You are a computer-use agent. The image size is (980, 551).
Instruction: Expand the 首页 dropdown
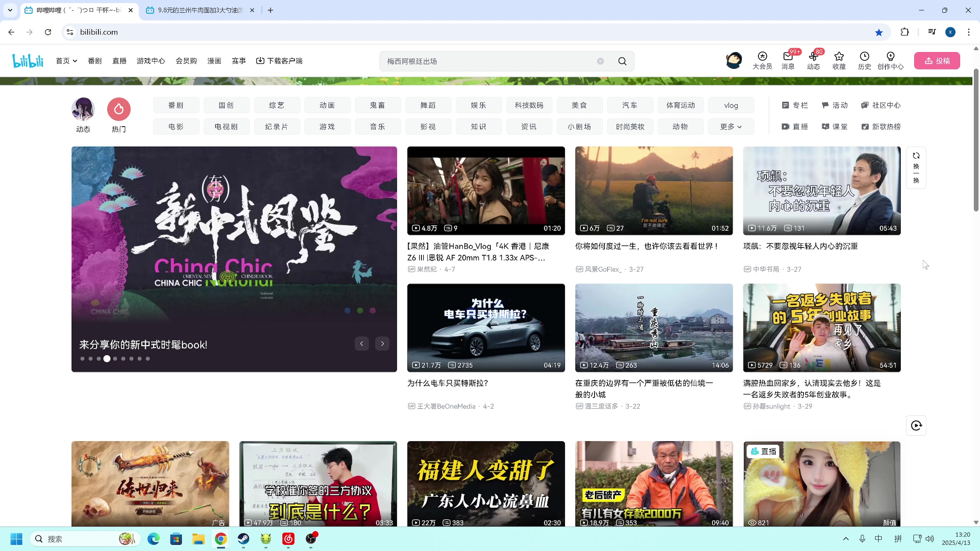pyautogui.click(x=67, y=61)
